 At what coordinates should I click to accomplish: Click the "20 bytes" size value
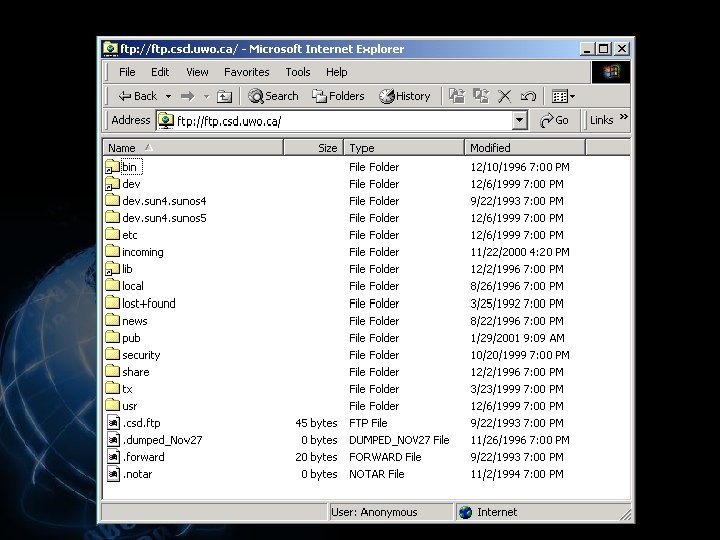[316, 457]
